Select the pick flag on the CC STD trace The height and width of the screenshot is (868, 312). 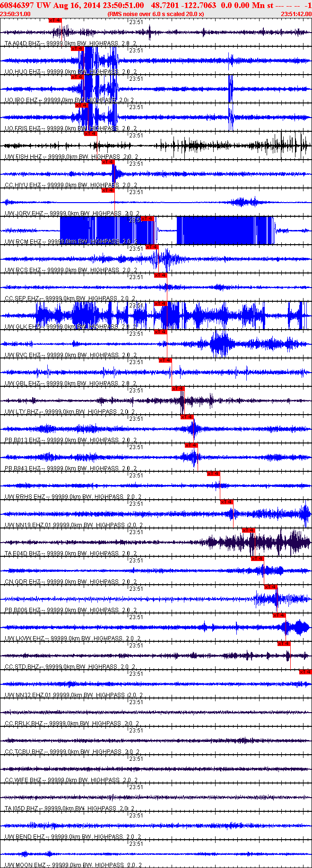[x=284, y=644]
